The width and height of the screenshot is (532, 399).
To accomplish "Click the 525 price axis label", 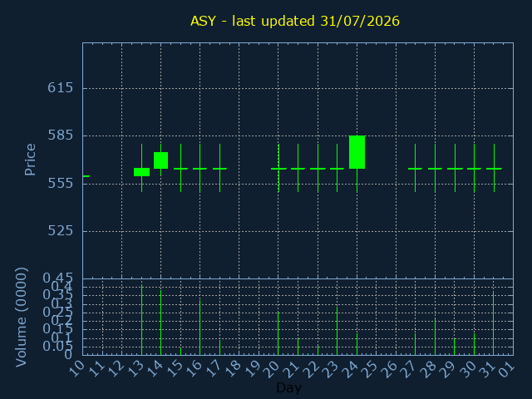I will click(61, 231).
